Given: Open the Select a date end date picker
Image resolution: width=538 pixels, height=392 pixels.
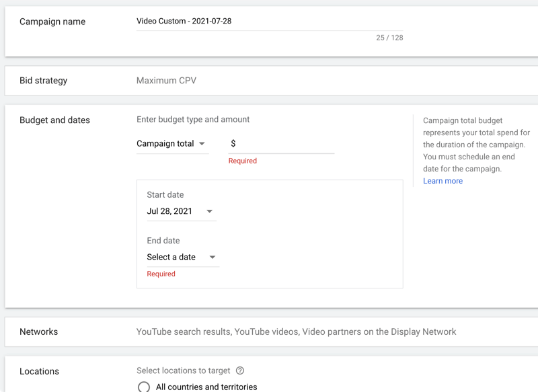Looking at the screenshot, I should point(183,258).
